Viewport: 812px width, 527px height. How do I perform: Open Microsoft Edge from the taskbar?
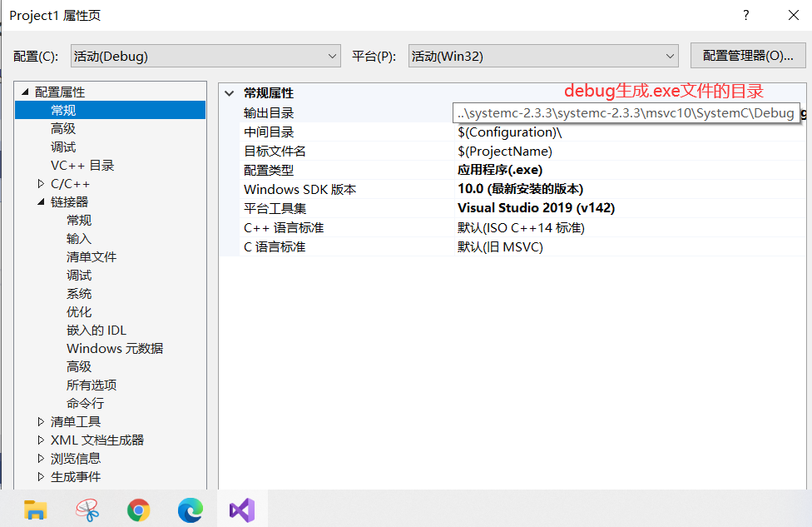coord(190,509)
